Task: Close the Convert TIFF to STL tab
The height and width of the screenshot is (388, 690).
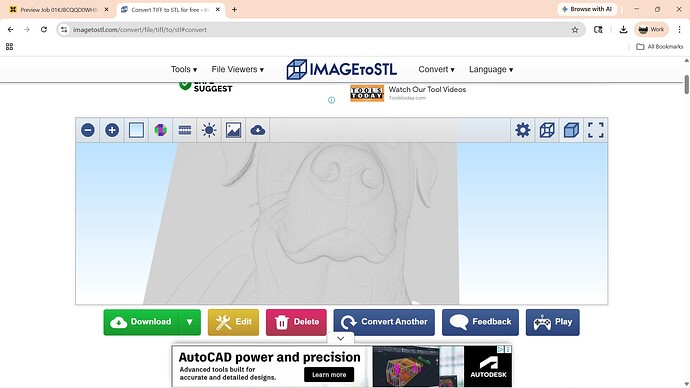Action: 217,9
